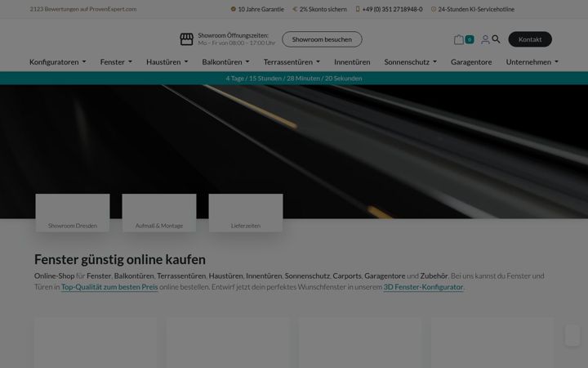Image resolution: width=588 pixels, height=368 pixels.
Task: Click the showroom store icon
Action: coord(186,39)
